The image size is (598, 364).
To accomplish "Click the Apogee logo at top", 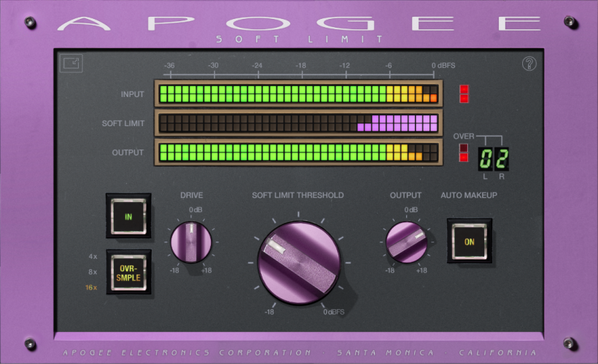I will tap(299, 23).
